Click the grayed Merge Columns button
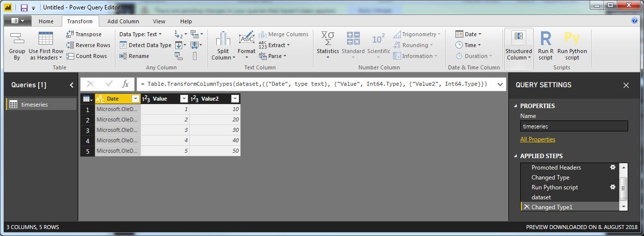Screen dimensions: 644x236 [x=283, y=34]
